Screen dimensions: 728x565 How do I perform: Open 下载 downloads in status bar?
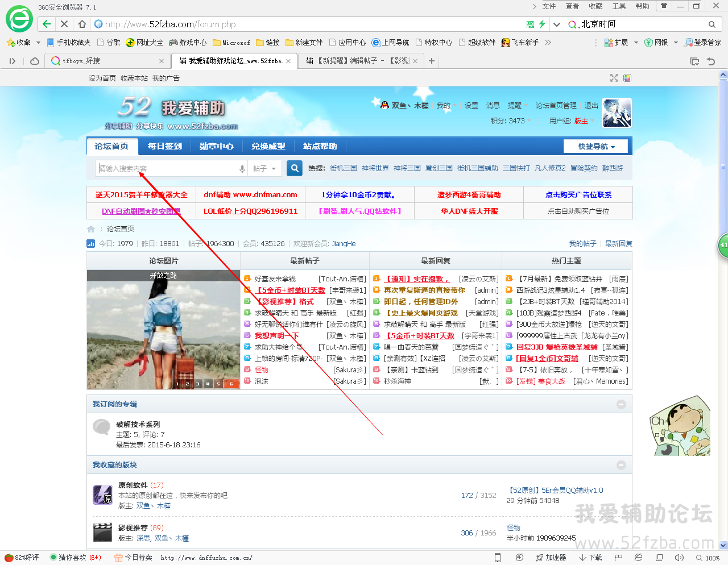coord(590,558)
